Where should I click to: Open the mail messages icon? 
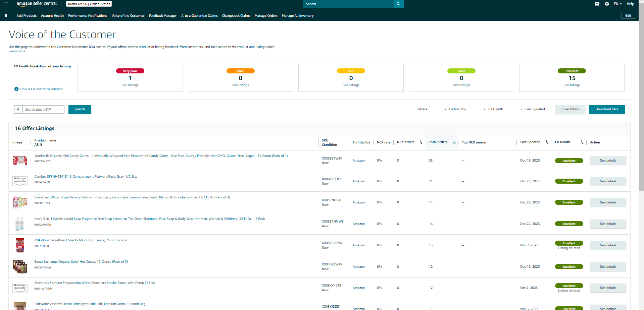point(597,4)
